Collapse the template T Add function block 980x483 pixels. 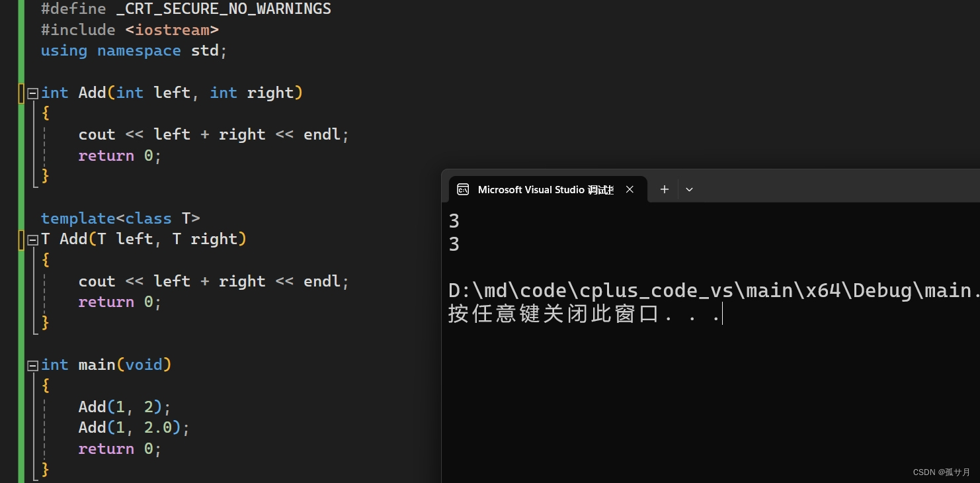point(33,240)
